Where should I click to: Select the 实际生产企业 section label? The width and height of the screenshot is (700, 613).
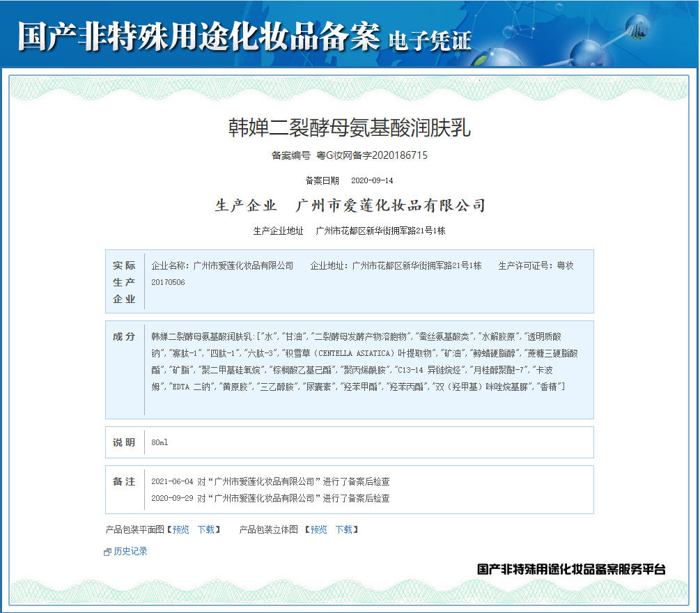(x=124, y=282)
